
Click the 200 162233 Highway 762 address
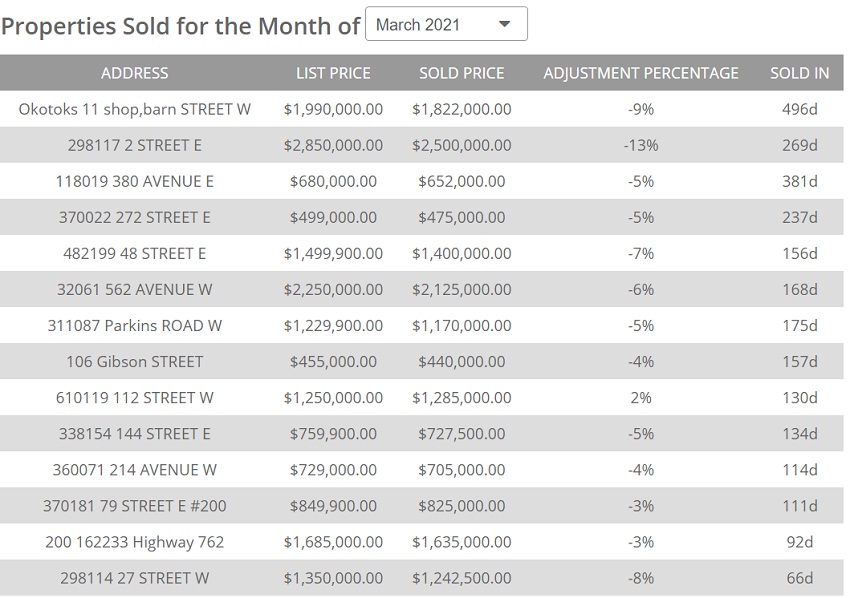coord(135,541)
